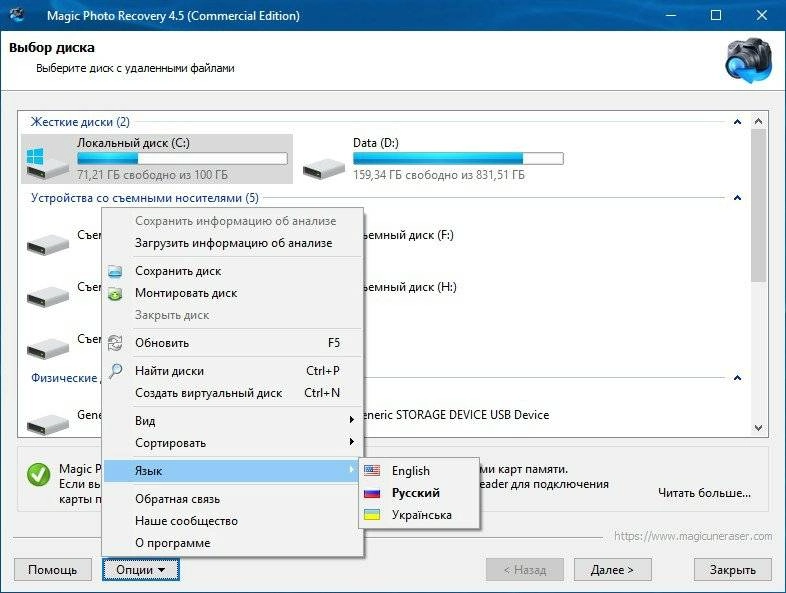The height and width of the screenshot is (593, 786).
Task: Click the Data (D:) usage bar
Action: 458,159
